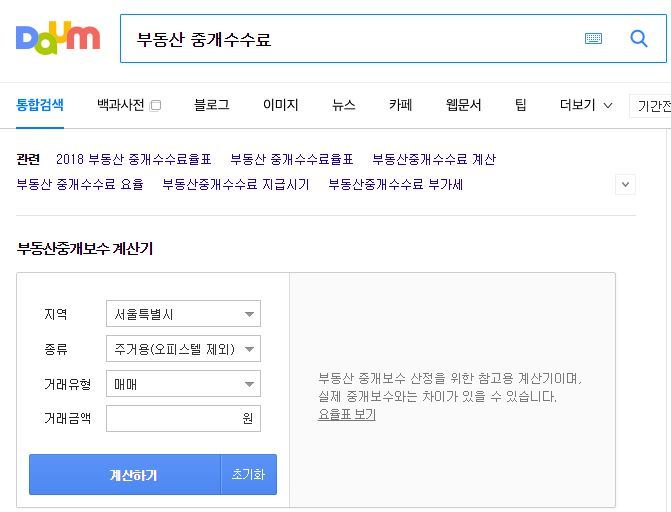
Task: Open related search 부동산중개수수료 계산
Action: pos(434,159)
